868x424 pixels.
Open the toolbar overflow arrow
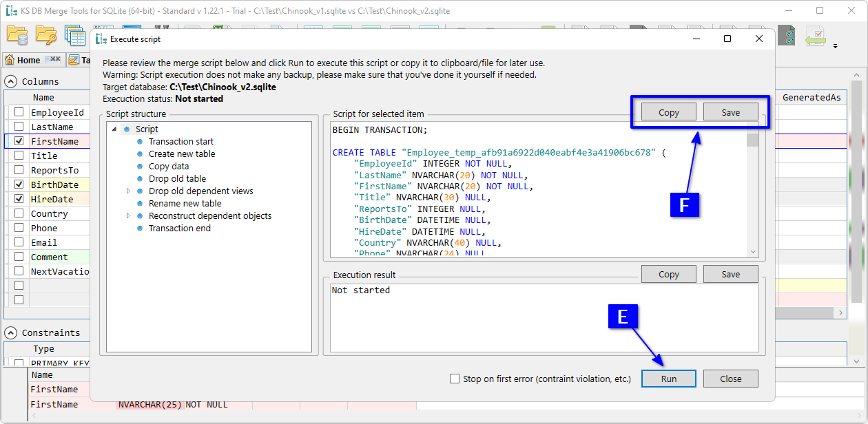tap(836, 47)
